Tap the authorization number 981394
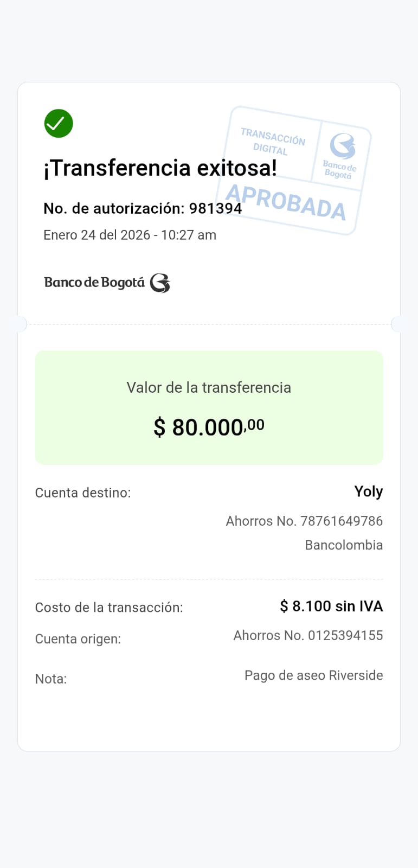This screenshot has width=418, height=868. [x=215, y=208]
